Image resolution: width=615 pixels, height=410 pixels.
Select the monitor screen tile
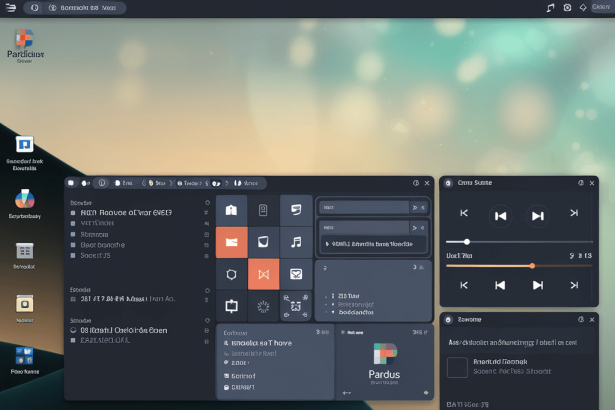[231, 306]
